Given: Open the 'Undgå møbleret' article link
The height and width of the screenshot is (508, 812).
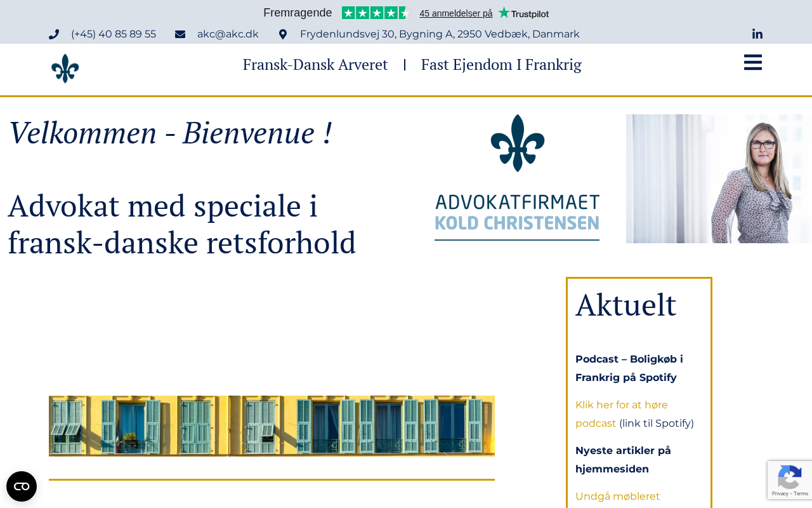Looking at the screenshot, I should pyautogui.click(x=617, y=497).
